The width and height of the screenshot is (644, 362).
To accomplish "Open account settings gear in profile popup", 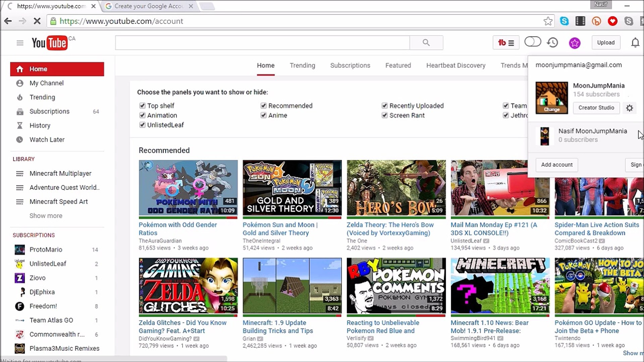I will pyautogui.click(x=630, y=108).
